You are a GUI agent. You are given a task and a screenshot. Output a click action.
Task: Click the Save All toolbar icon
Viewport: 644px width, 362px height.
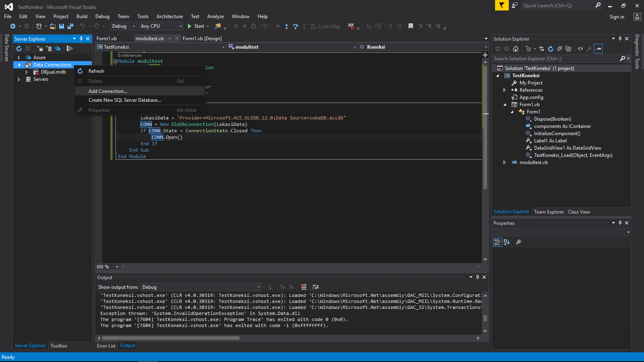[x=70, y=26]
